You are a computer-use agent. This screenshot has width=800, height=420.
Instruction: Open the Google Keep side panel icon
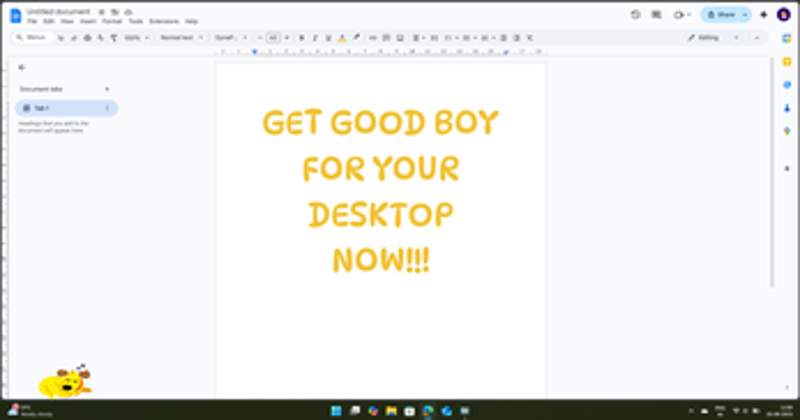click(x=787, y=62)
